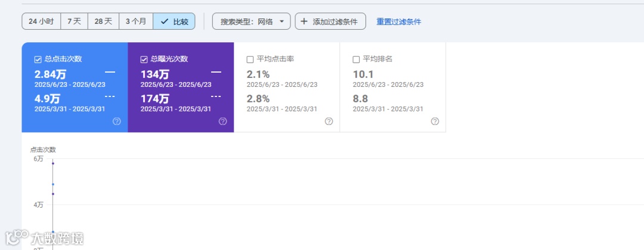This screenshot has height=250, width=644.
Task: Open help icon on 平均排名 card
Action: pos(435,121)
